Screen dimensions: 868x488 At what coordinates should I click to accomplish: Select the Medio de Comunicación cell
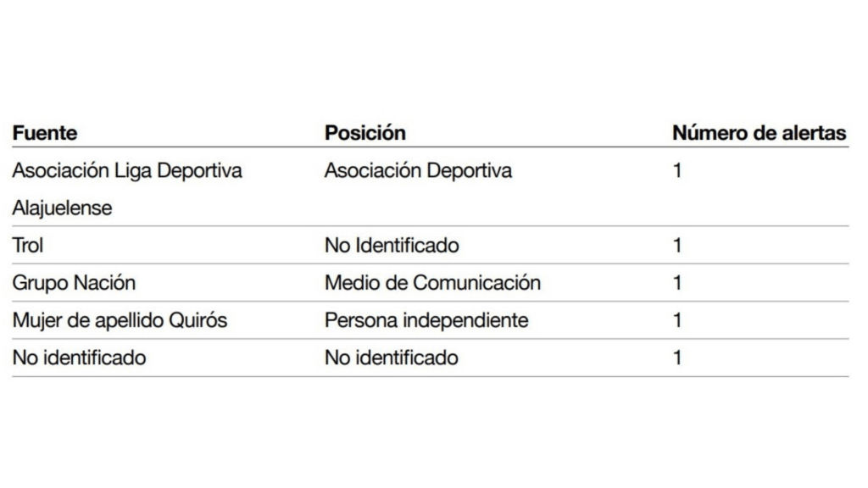(x=432, y=283)
